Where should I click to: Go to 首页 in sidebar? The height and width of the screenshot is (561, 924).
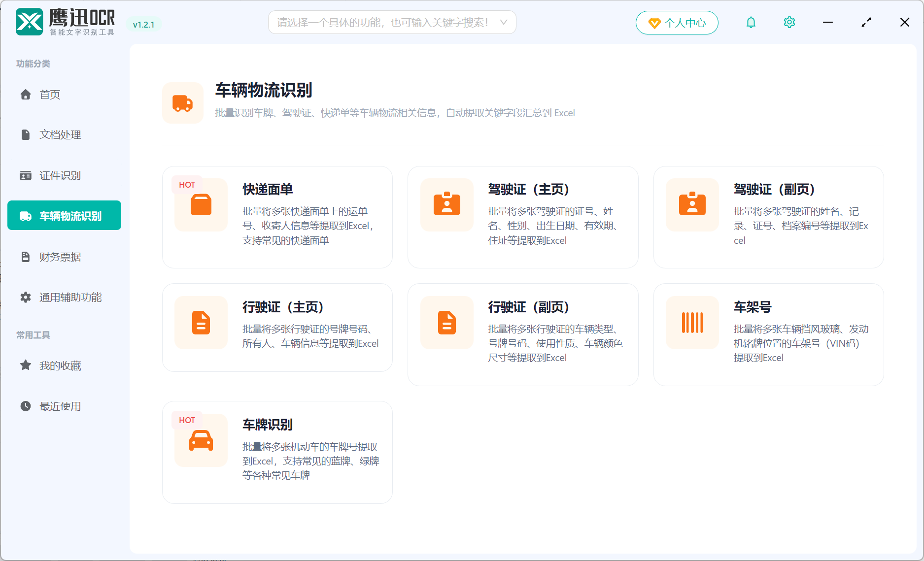(64, 94)
